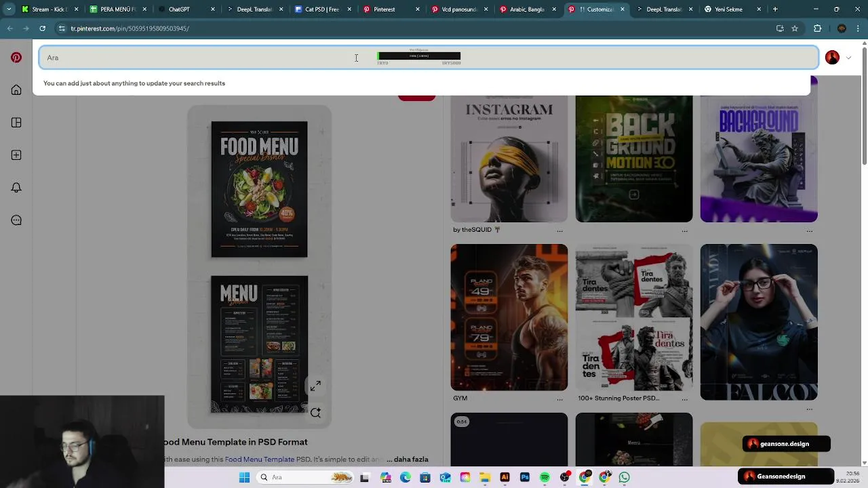The height and width of the screenshot is (488, 868).
Task: Open the tab search dropdown arrow
Action: coord(9,9)
